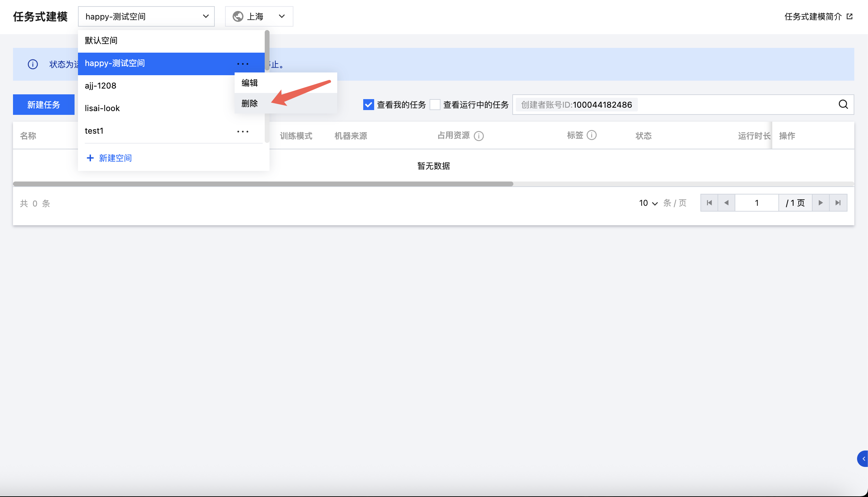Choose 删除 from the context menu
The height and width of the screenshot is (497, 868).
click(250, 103)
